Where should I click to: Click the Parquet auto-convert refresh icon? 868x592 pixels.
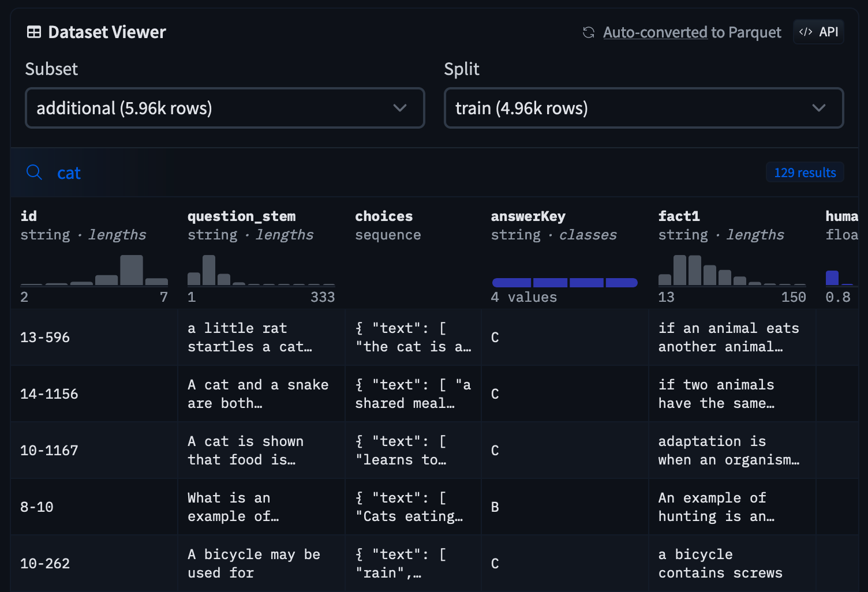[588, 32]
